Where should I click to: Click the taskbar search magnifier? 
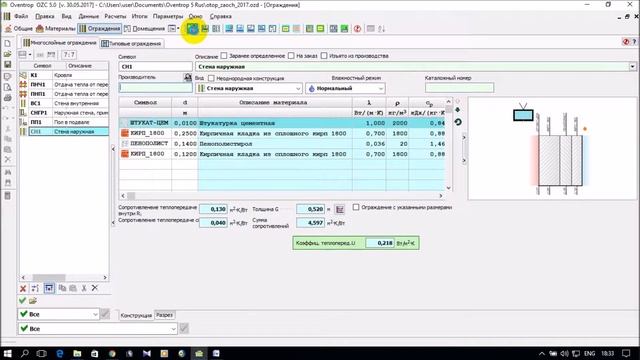tap(24, 353)
